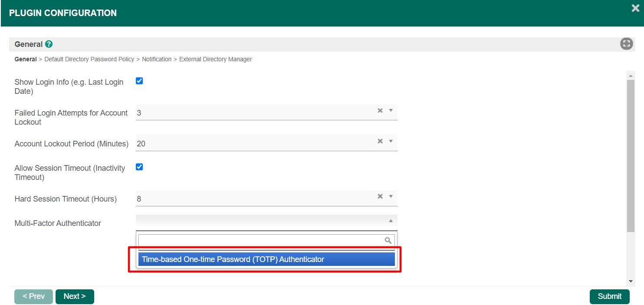Click the search magnifier icon in dropdown
Viewport: 644px width, 305px height.
[388, 240]
